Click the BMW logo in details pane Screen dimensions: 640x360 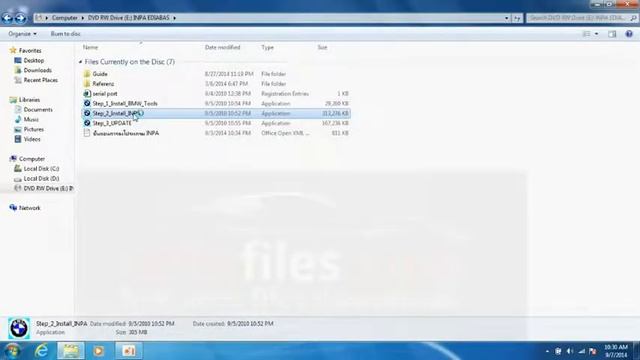click(19, 328)
